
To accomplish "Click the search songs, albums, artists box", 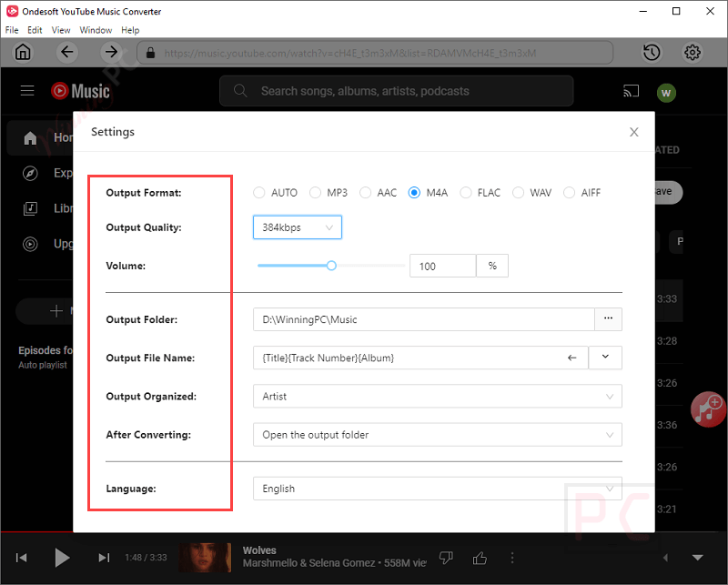I will click(397, 91).
